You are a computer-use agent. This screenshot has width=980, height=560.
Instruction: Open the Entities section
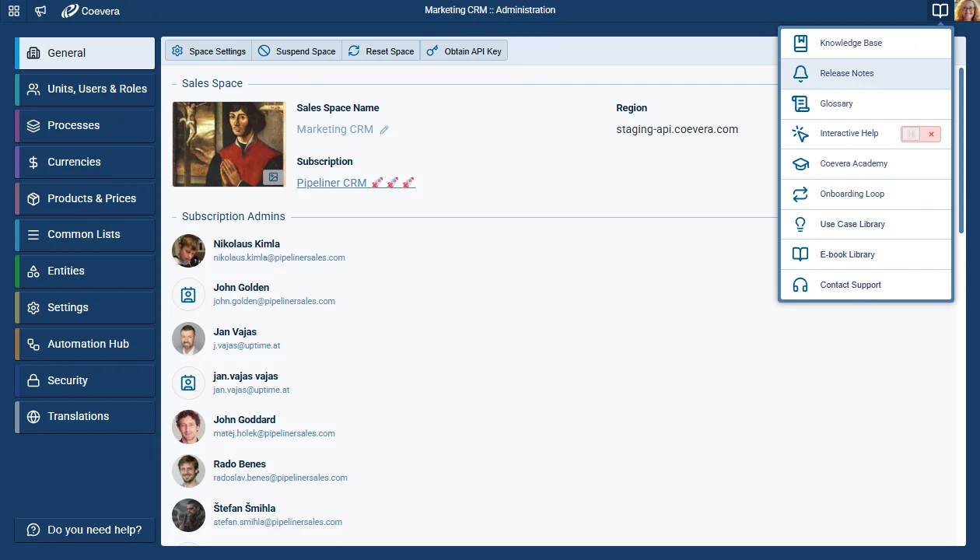[85, 271]
